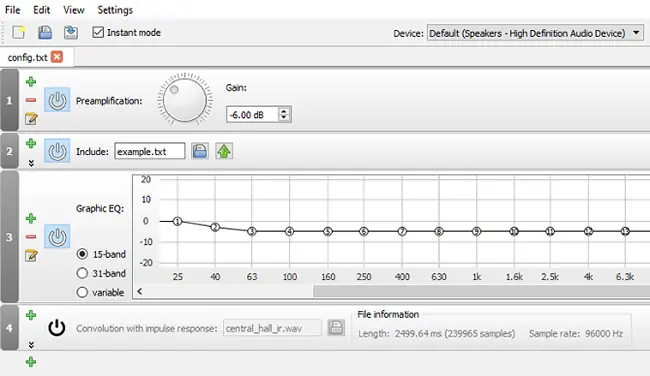The image size is (650, 376).
Task: Click EQ point 8 at 630 Hz
Action: pos(439,231)
